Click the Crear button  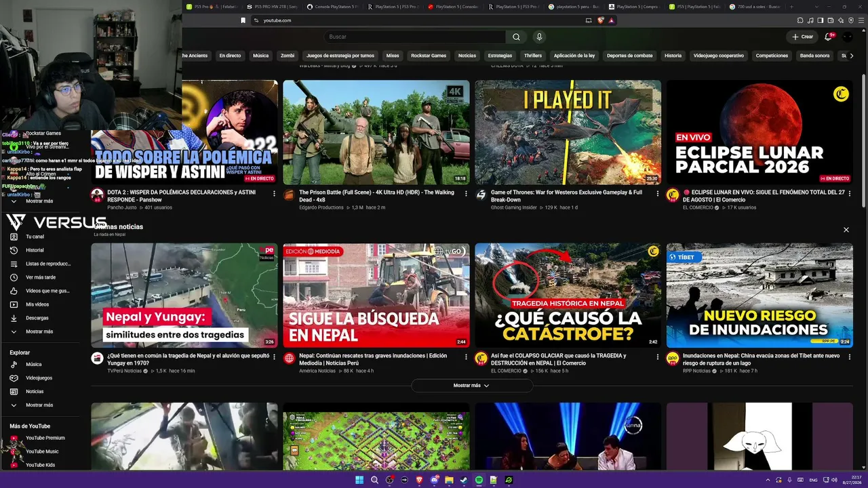click(x=802, y=37)
